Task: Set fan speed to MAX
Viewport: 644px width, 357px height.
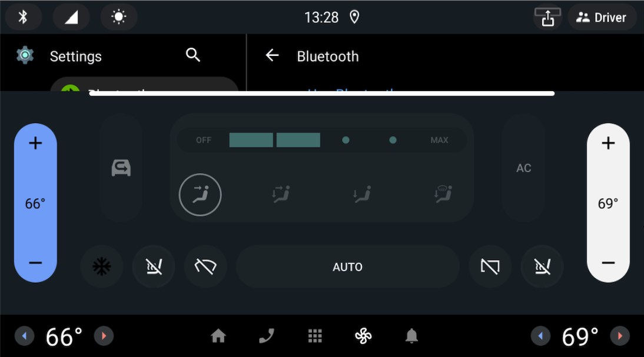Action: (x=439, y=140)
